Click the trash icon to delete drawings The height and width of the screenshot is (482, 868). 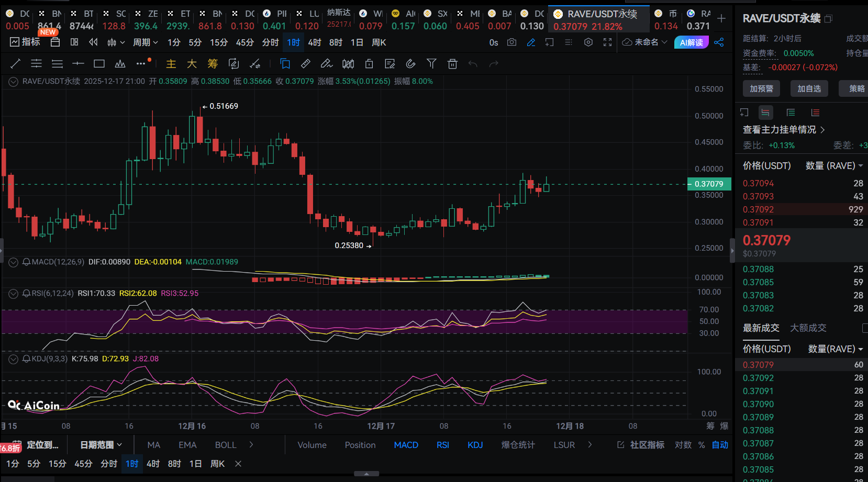(452, 64)
